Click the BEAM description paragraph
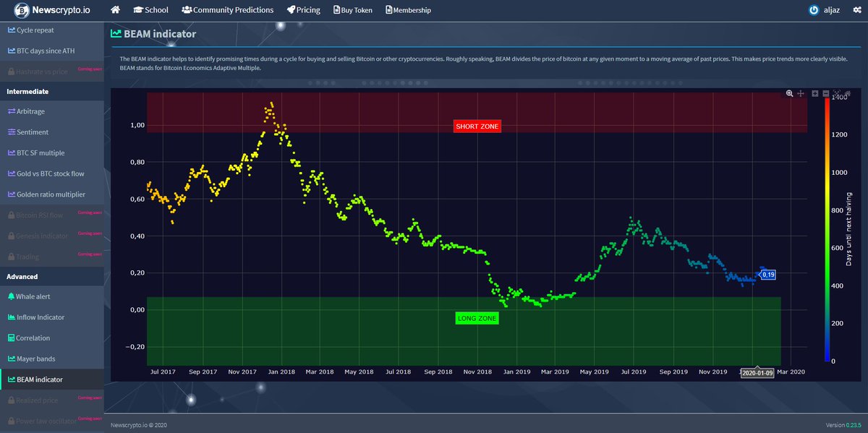868x433 pixels. [483, 63]
